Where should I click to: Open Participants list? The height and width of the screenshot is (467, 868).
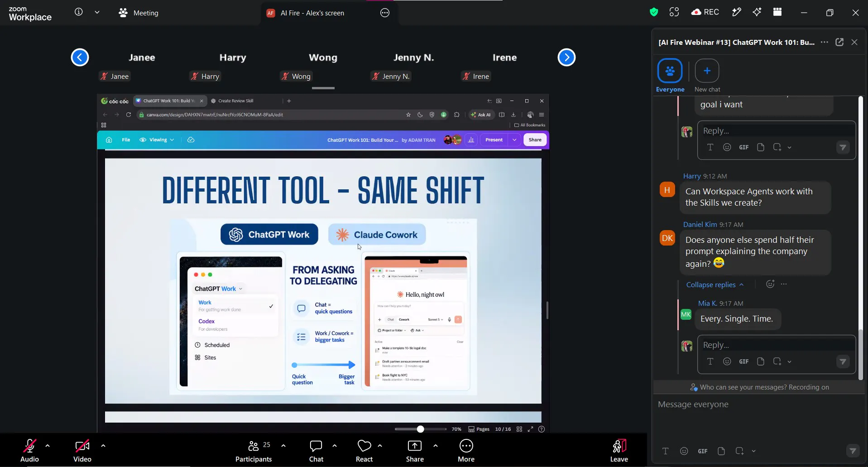(254, 450)
